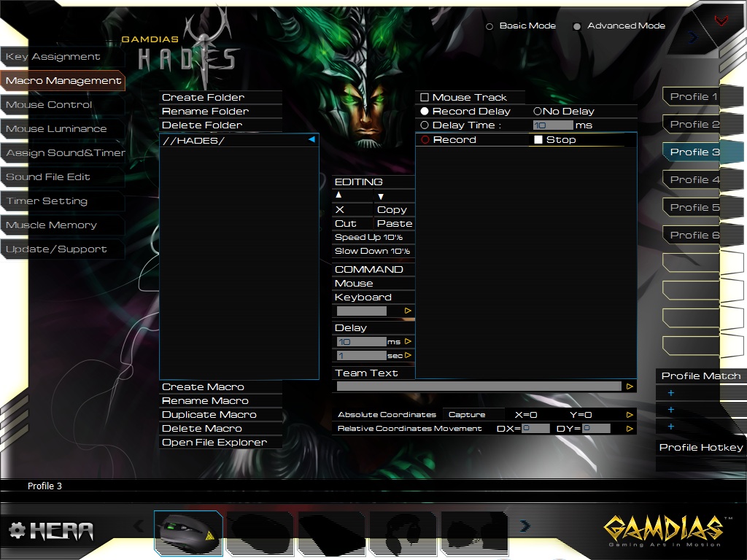Click the insert arrow beside ms delay

408,341
